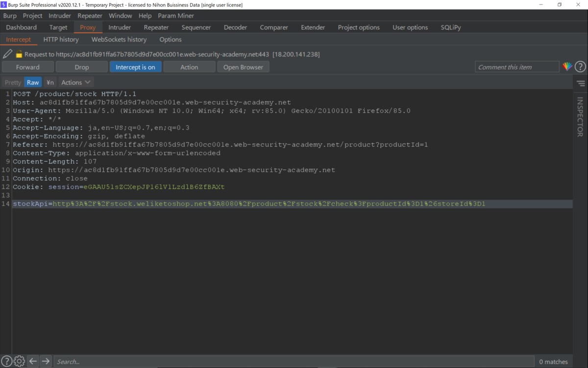Screen dimensions: 588x368
Task: Open the rainbow highlight color picker
Action: (567, 67)
